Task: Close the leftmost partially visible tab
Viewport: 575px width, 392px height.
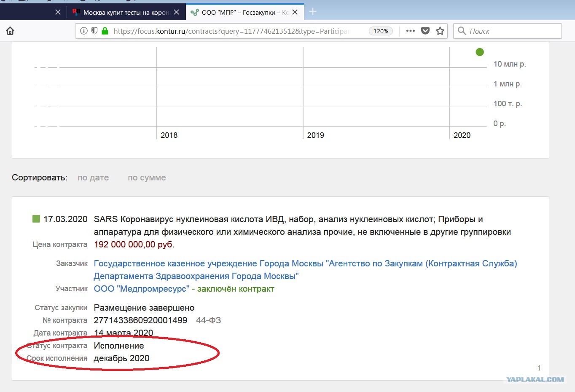Action: tap(58, 12)
